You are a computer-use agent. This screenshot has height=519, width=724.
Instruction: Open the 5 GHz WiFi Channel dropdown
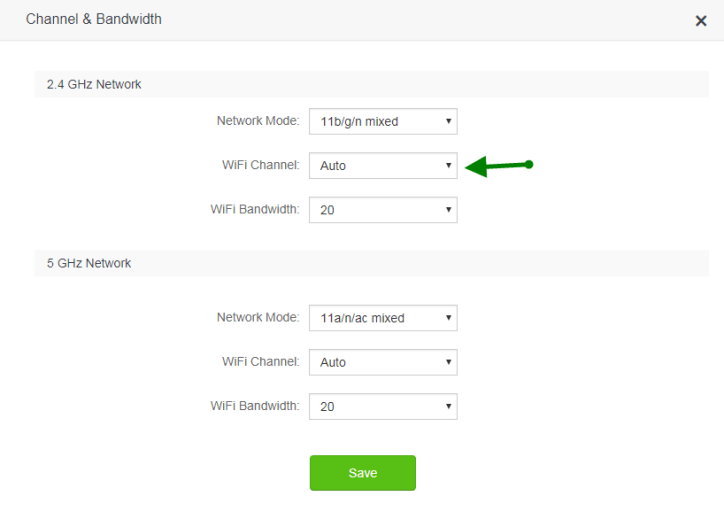pos(383,363)
